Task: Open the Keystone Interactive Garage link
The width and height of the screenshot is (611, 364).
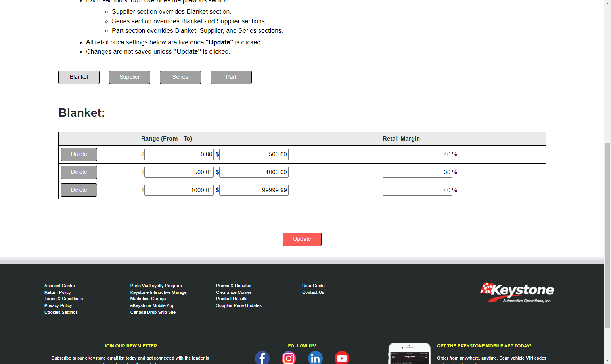Action: (158, 292)
